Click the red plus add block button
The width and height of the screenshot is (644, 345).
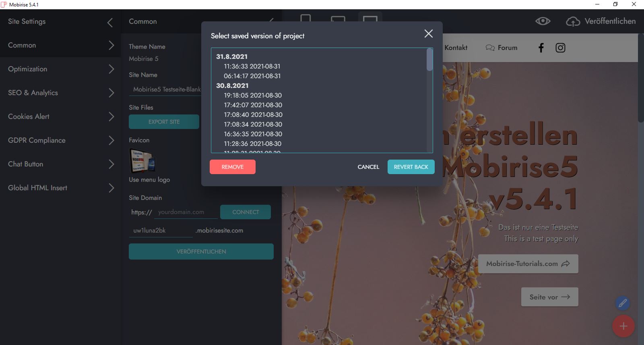pos(623,326)
